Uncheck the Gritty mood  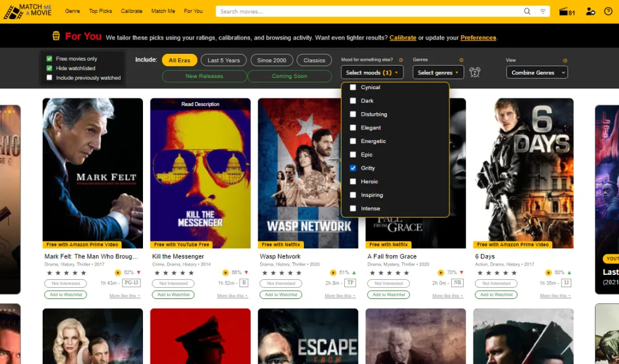[x=353, y=168]
